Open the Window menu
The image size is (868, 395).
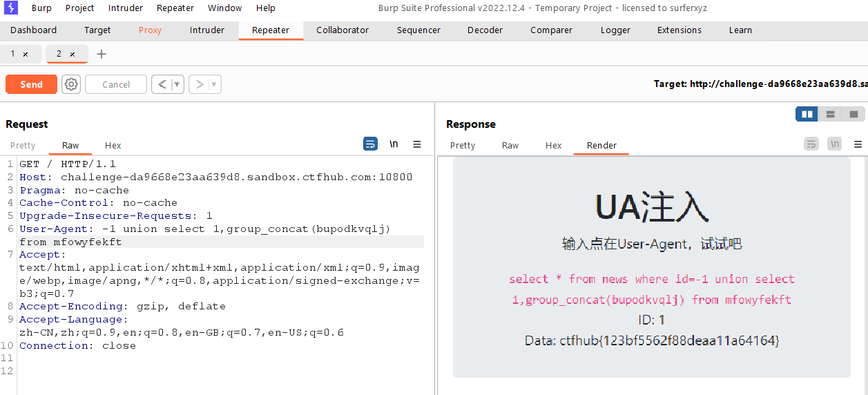pyautogui.click(x=225, y=8)
